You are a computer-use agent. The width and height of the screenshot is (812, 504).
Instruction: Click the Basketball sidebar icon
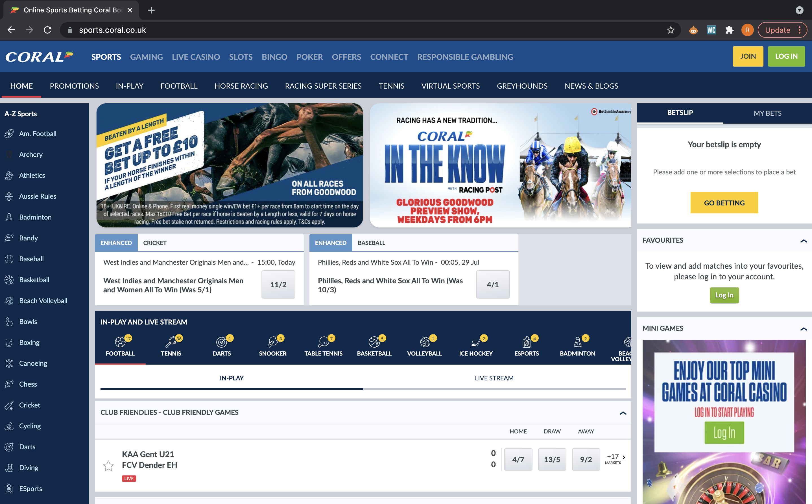(9, 280)
